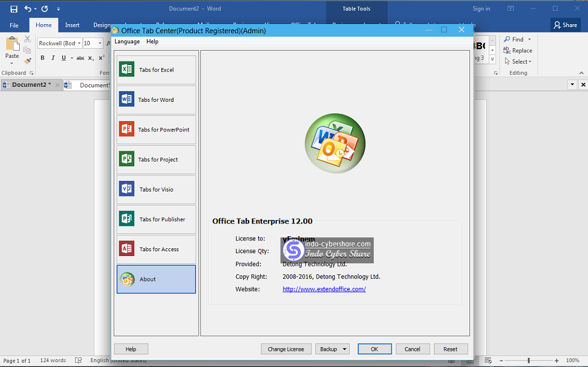The width and height of the screenshot is (588, 367).
Task: Adjust the zoom slider handle
Action: pyautogui.click(x=529, y=360)
